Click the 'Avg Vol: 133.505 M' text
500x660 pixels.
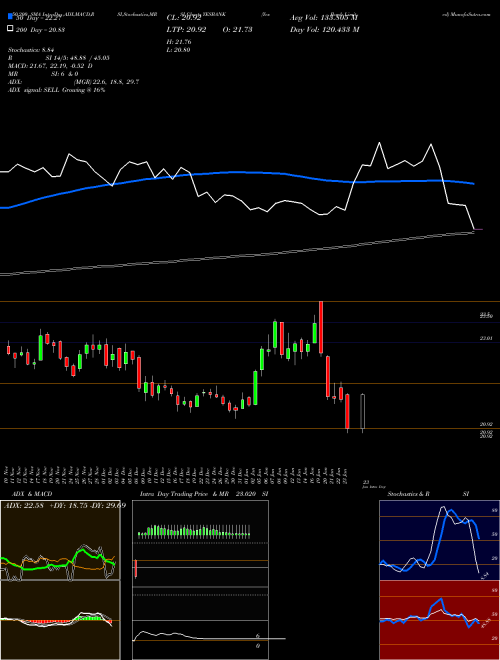tap(324, 18)
